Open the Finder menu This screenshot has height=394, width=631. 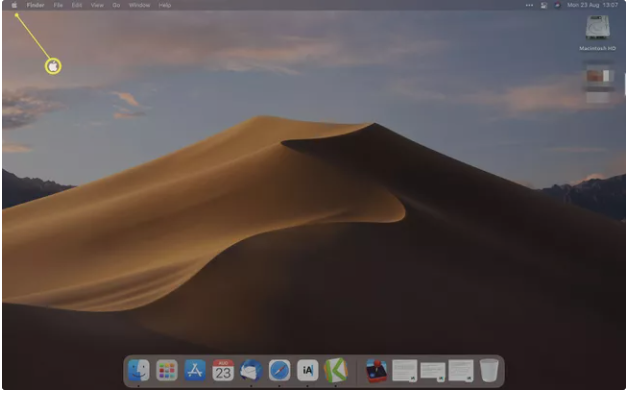(35, 5)
